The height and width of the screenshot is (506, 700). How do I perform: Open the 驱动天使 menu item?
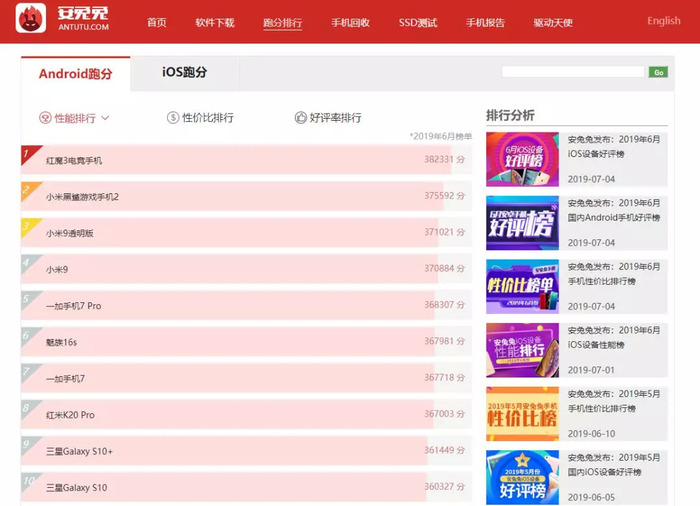553,23
